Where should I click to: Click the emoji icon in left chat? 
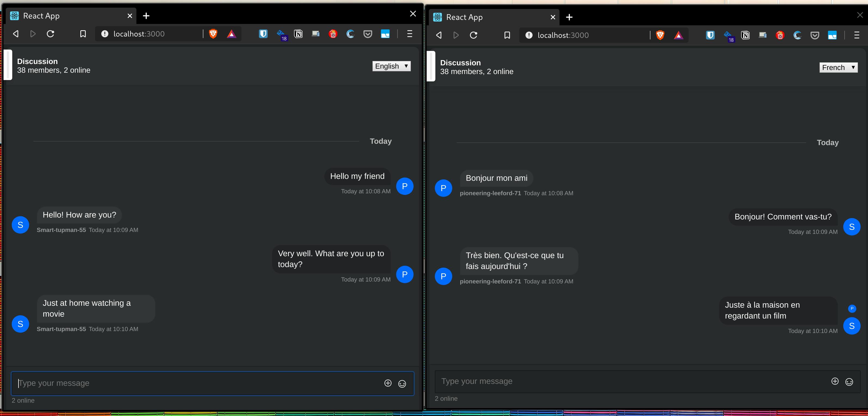(x=402, y=383)
